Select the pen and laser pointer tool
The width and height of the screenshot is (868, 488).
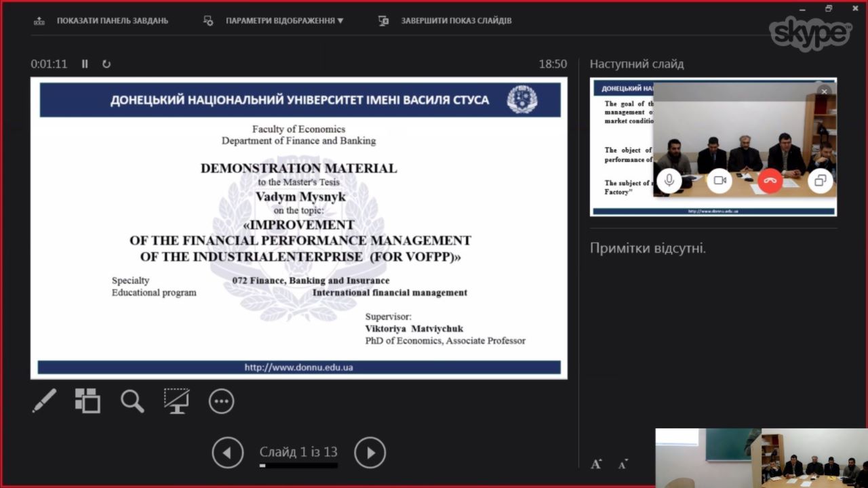click(45, 401)
